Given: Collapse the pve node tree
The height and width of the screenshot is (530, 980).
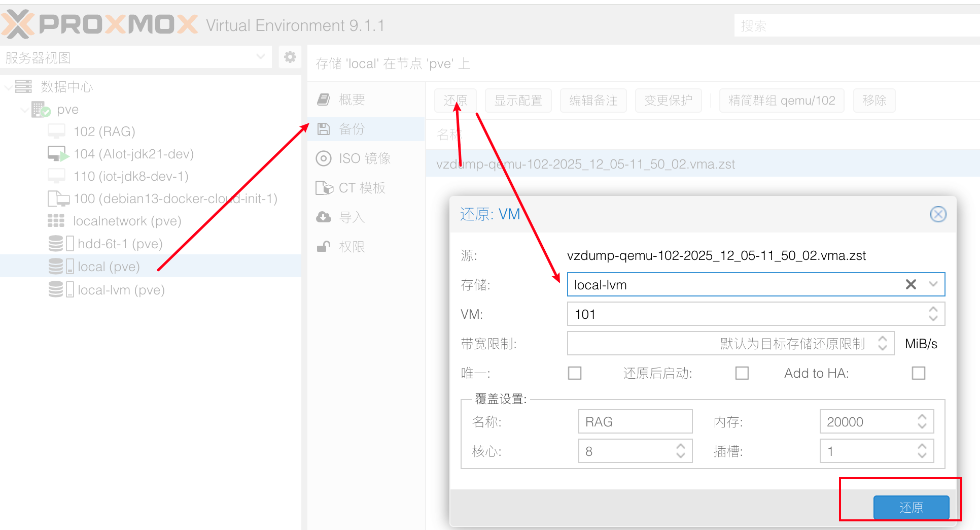Looking at the screenshot, I should click(x=24, y=110).
